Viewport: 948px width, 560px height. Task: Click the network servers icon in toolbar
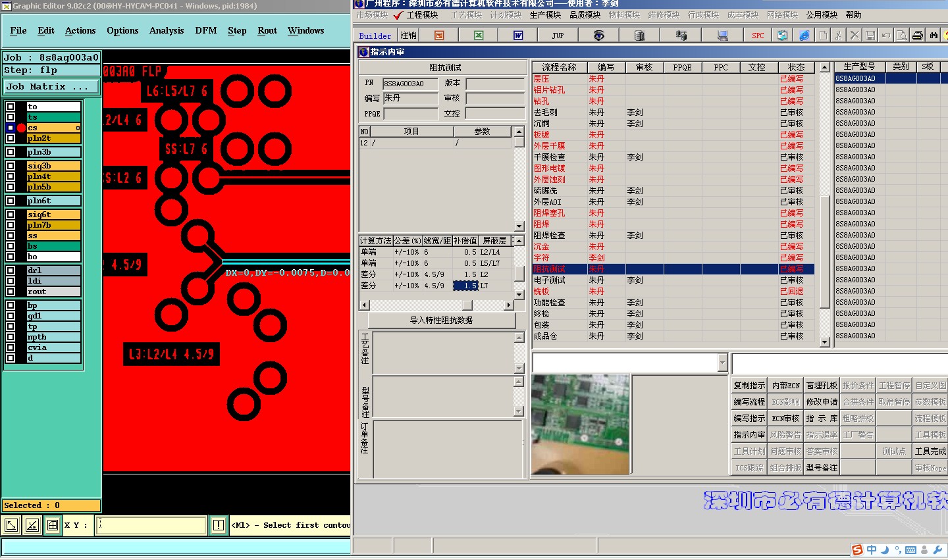[x=681, y=36]
